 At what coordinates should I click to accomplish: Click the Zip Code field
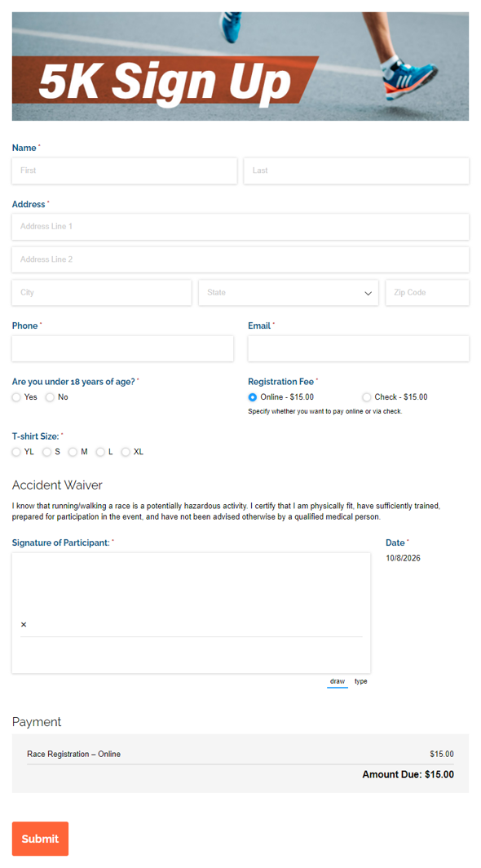tap(427, 292)
